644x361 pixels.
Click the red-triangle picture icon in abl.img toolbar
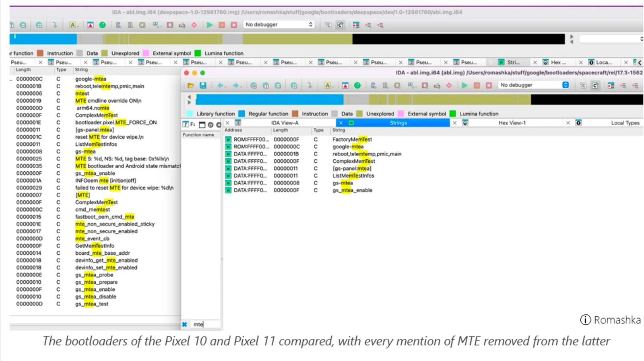345,85
